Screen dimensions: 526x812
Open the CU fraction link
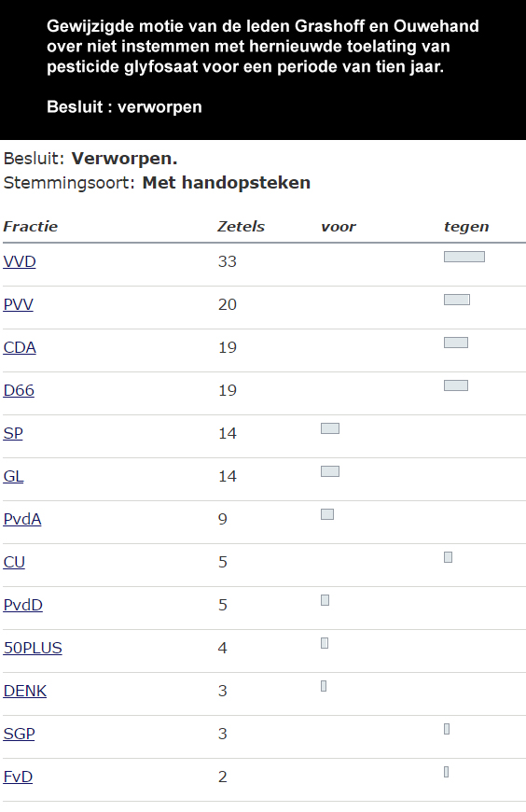tap(14, 563)
